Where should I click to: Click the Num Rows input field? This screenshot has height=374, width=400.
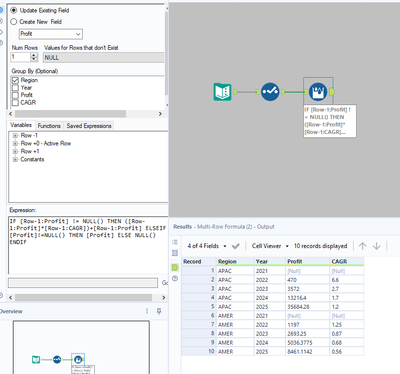tap(21, 57)
